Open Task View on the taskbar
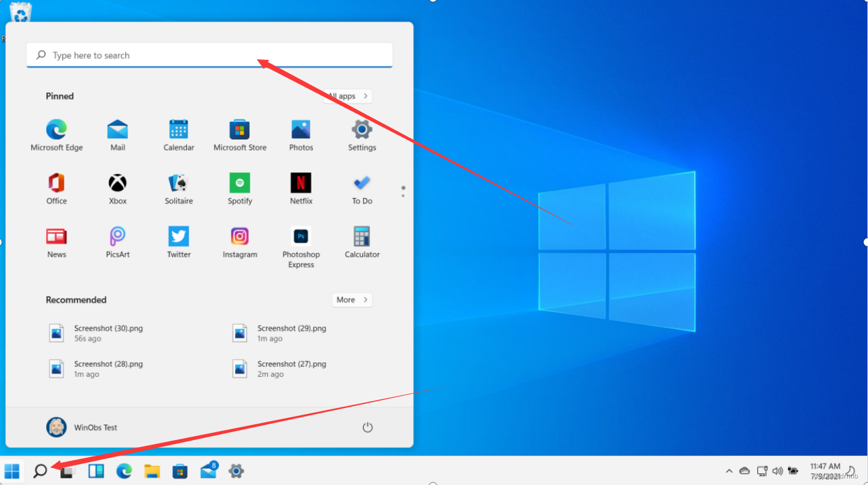 tap(68, 471)
